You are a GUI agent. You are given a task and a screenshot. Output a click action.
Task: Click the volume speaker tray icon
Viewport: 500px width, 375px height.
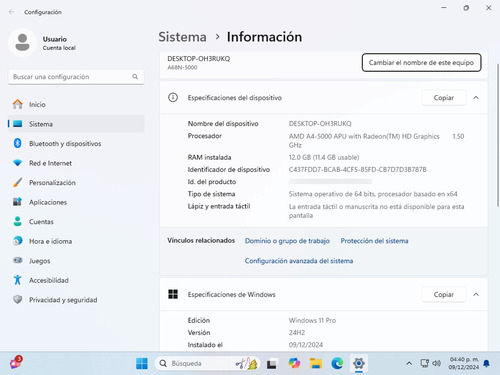pos(436,363)
